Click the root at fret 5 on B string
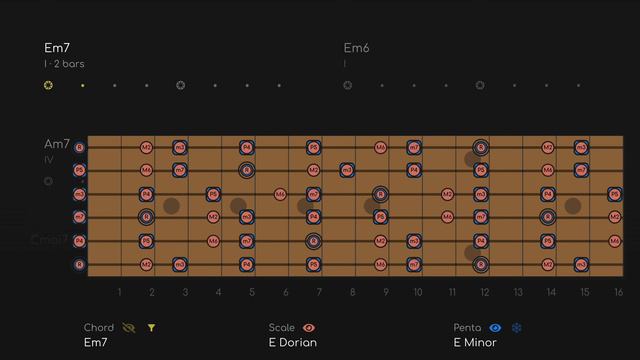Viewport: 640px width, 360px height. [247, 170]
